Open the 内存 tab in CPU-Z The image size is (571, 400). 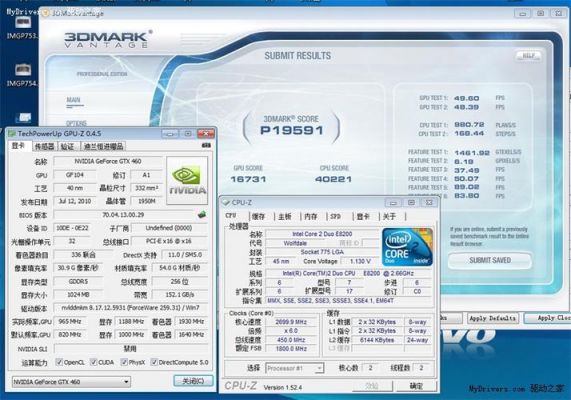(310, 216)
